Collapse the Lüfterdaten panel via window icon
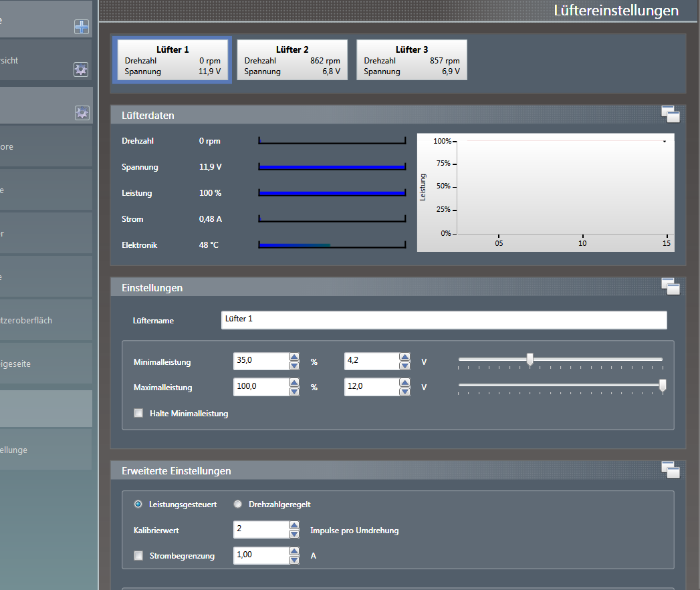 (x=671, y=114)
